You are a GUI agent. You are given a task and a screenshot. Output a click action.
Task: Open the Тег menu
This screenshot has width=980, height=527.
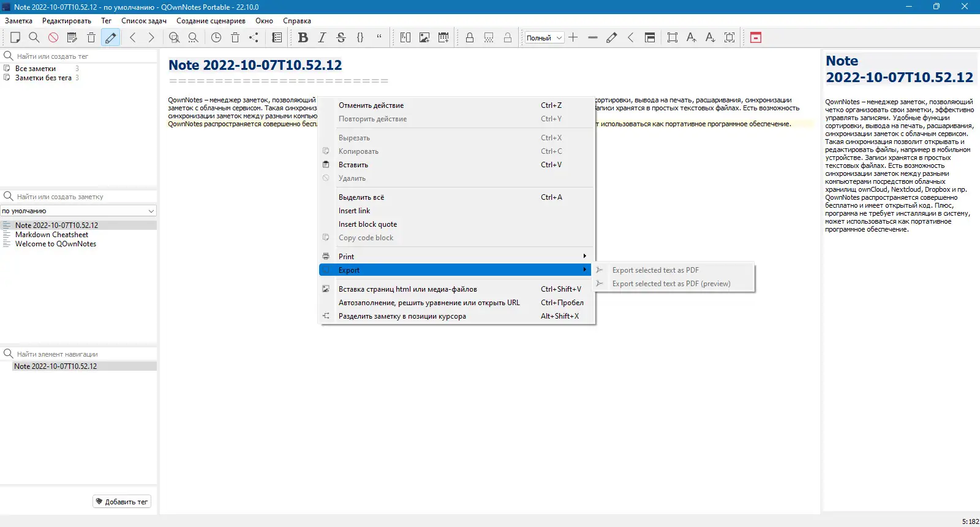pos(106,21)
